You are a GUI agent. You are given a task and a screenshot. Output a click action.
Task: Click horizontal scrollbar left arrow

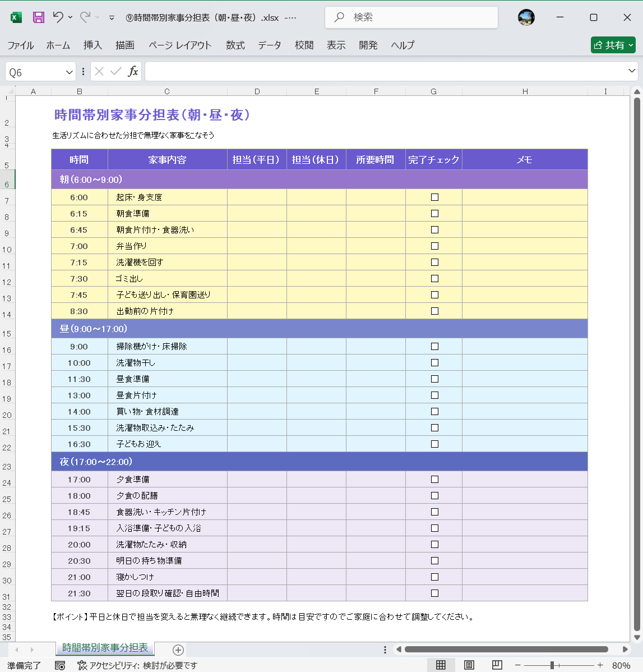click(399, 650)
